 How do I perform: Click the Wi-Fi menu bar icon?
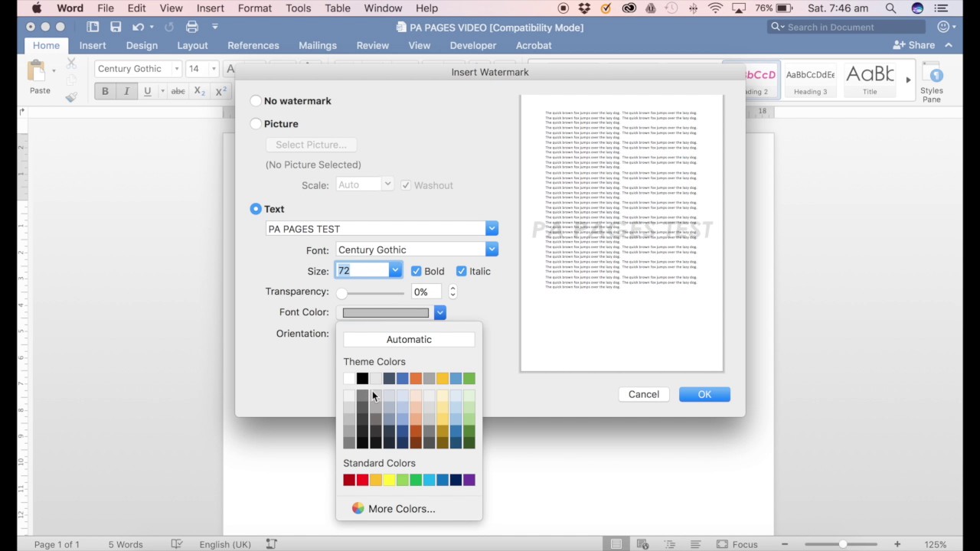pyautogui.click(x=716, y=8)
